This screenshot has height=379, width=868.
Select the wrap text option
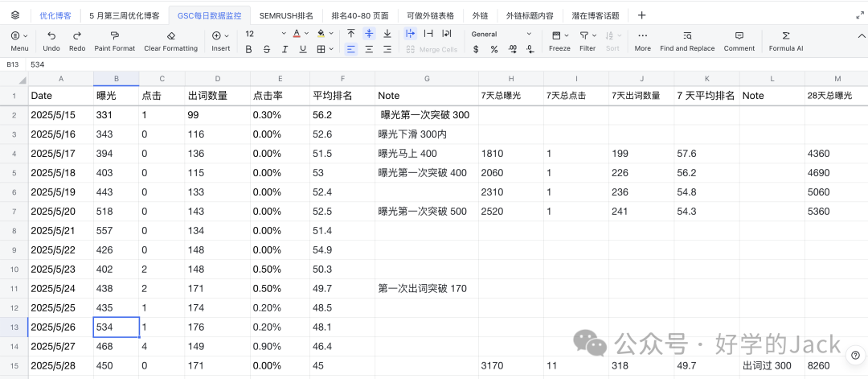pos(447,34)
